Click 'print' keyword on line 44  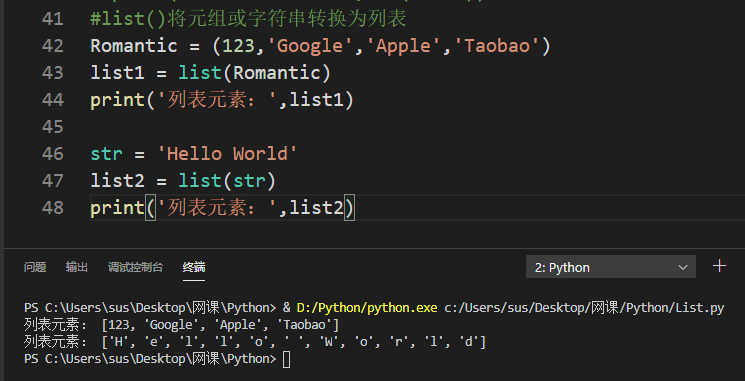(x=117, y=100)
